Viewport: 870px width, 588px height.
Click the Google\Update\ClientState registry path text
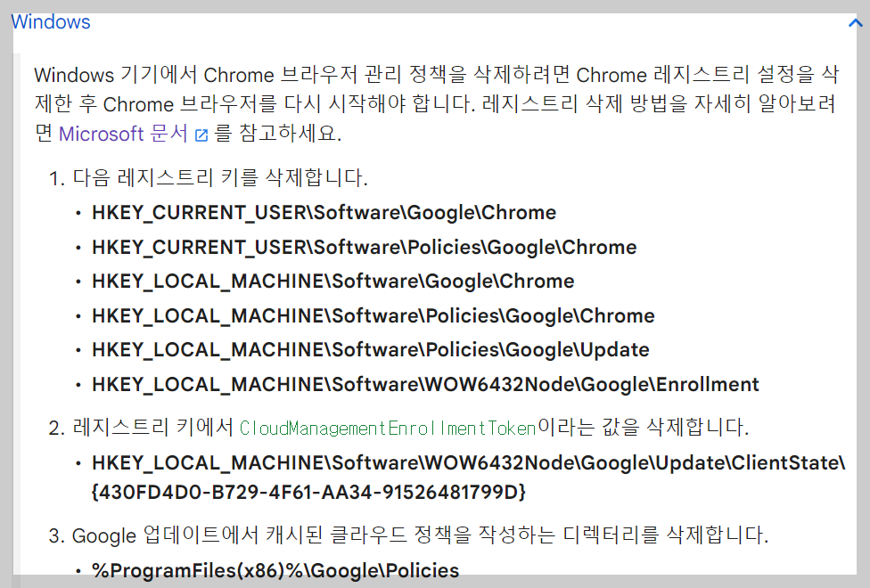468,462
